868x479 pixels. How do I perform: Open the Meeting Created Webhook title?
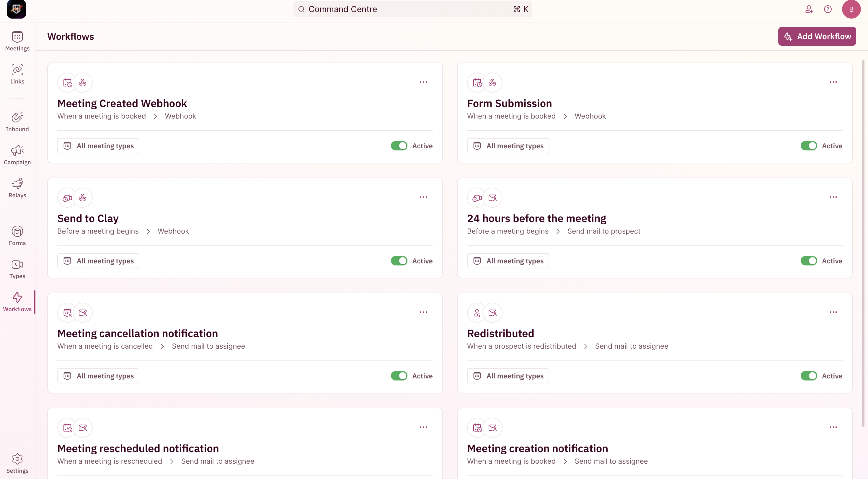(122, 103)
